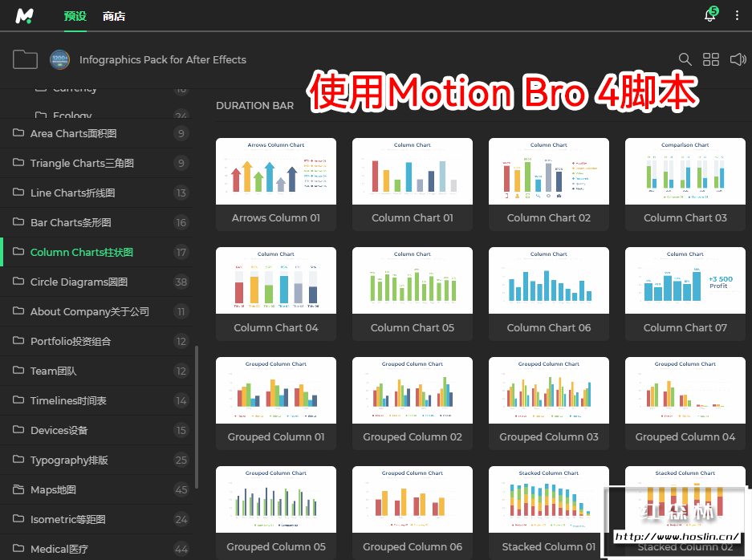The width and height of the screenshot is (752, 560).
Task: Select Medical医疗 category
Action: [x=96, y=549]
